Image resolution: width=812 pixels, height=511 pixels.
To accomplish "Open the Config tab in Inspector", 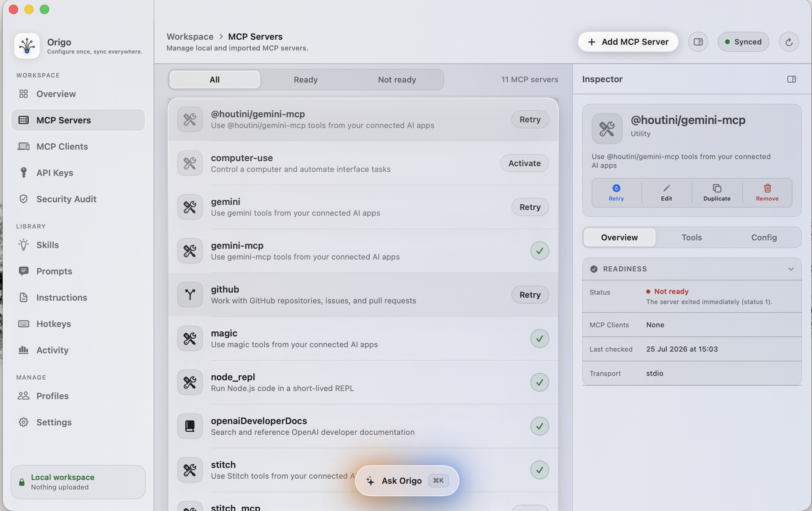I will tap(764, 237).
